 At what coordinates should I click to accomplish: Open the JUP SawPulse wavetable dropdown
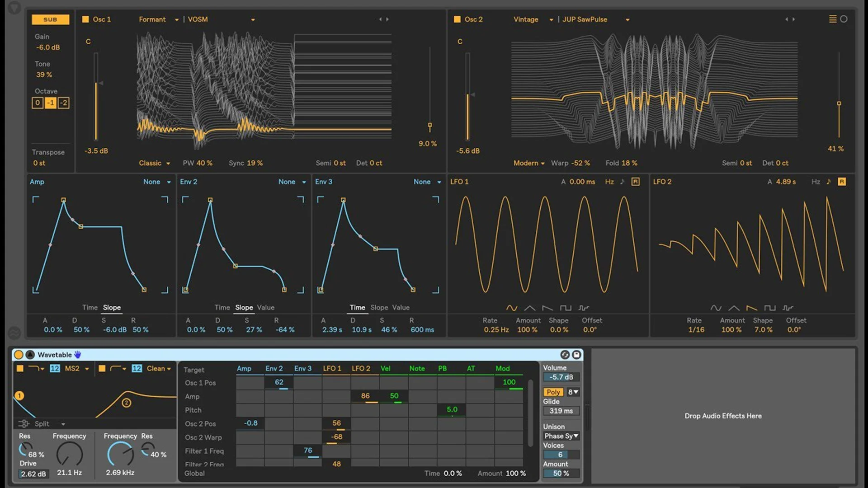(596, 19)
